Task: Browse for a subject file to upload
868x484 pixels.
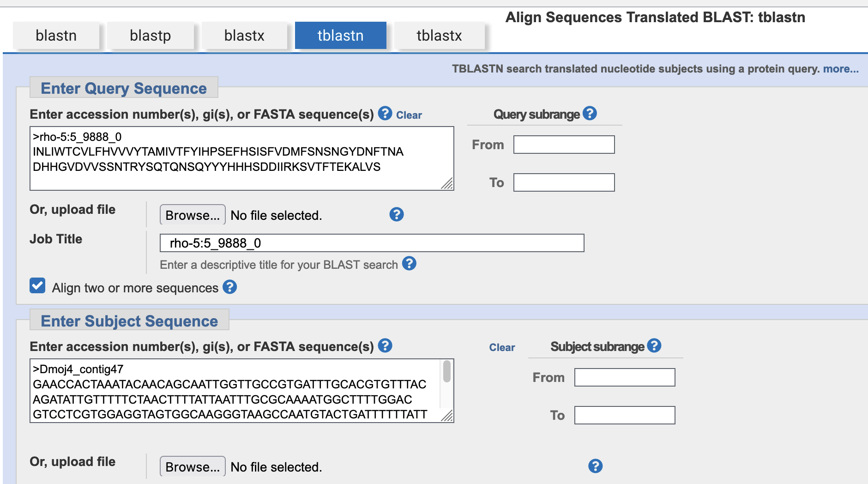Action: click(193, 467)
